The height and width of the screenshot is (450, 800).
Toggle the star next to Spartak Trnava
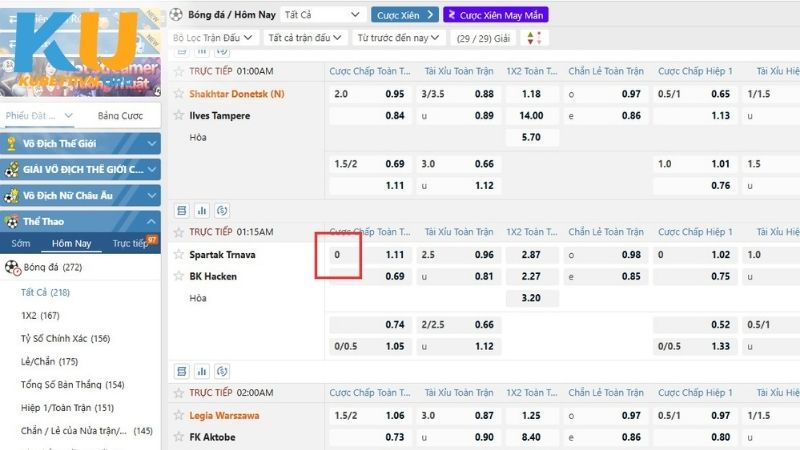click(x=179, y=255)
